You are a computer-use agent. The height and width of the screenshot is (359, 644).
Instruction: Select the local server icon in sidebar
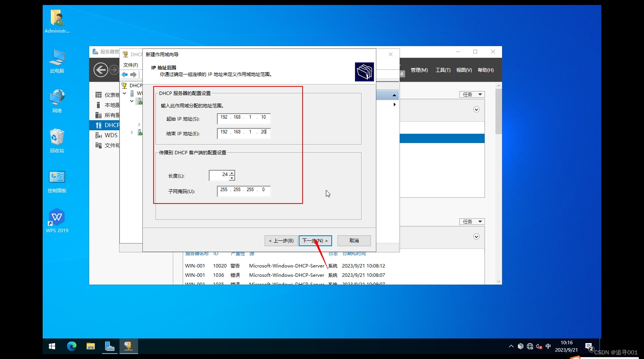tap(99, 105)
